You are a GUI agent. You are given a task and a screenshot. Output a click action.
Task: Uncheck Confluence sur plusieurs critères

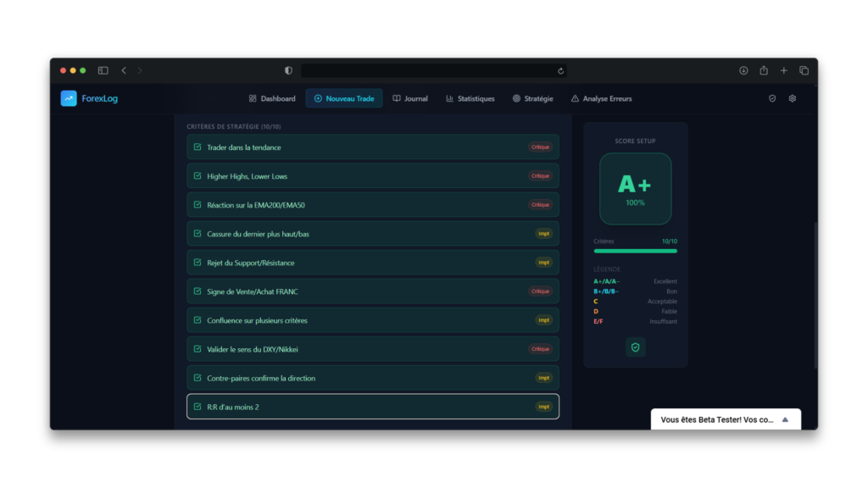(x=198, y=319)
